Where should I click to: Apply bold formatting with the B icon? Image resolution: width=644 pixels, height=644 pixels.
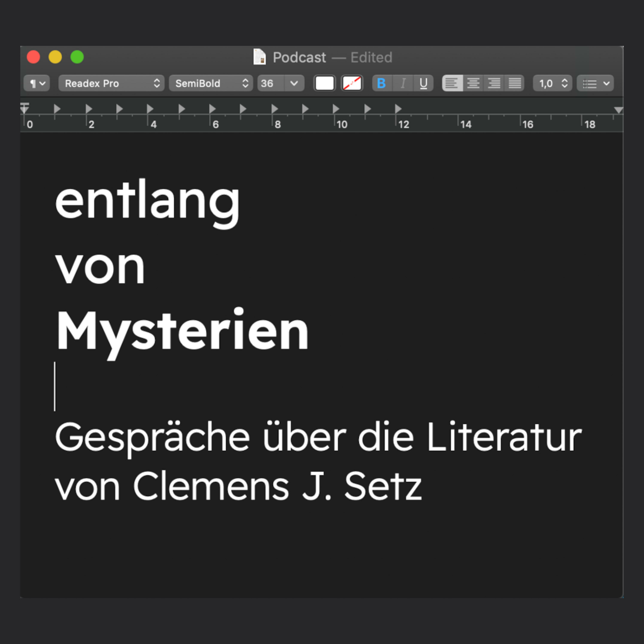(382, 83)
